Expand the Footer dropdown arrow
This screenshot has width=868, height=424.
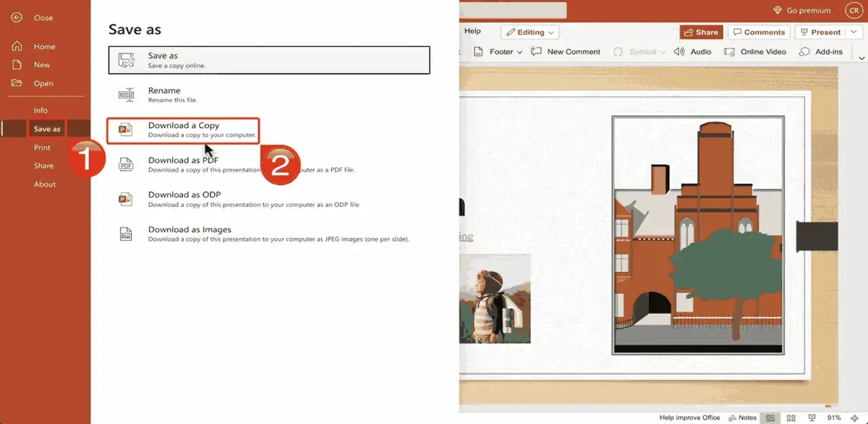[519, 52]
